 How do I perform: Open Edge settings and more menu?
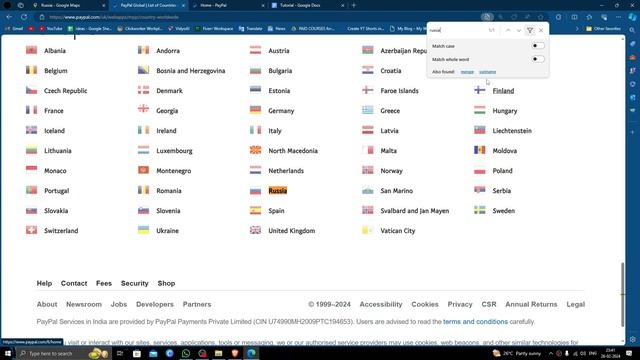tap(618, 17)
